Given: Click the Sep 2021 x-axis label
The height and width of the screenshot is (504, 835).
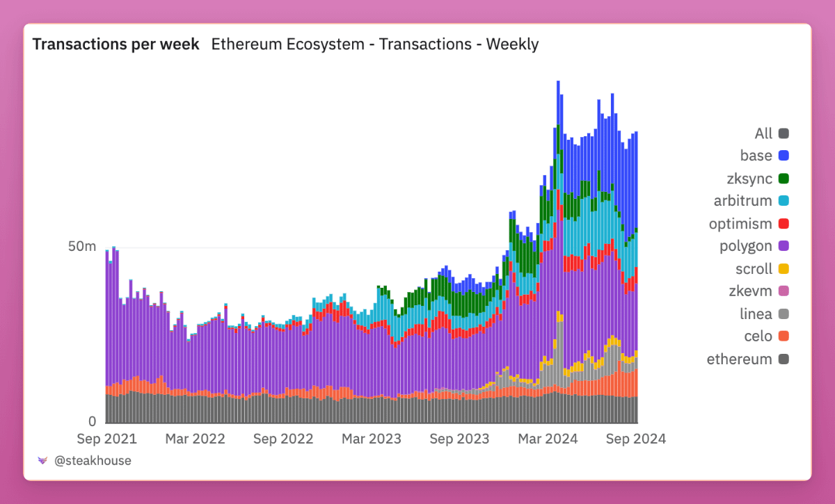Looking at the screenshot, I should 107,439.
